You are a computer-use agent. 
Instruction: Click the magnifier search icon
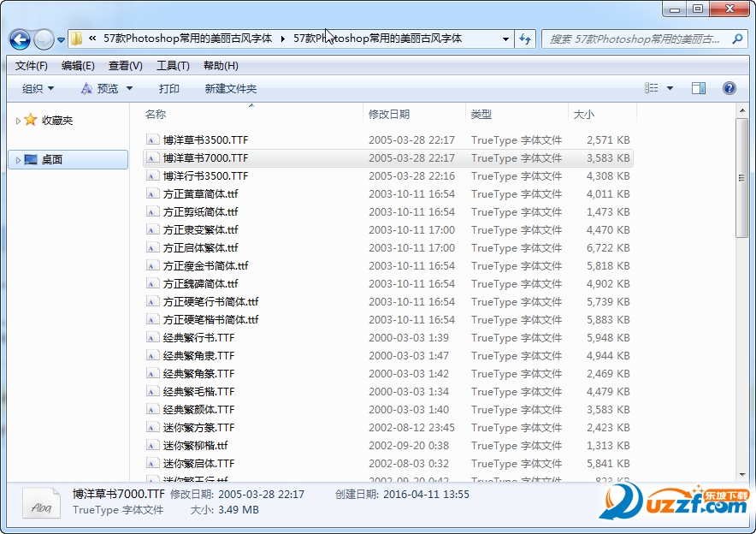coord(737,39)
